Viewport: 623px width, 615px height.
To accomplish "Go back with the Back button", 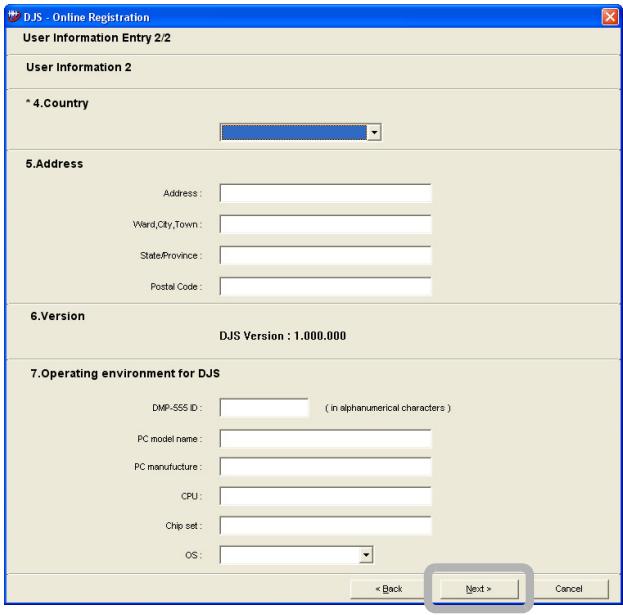I will click(389, 589).
